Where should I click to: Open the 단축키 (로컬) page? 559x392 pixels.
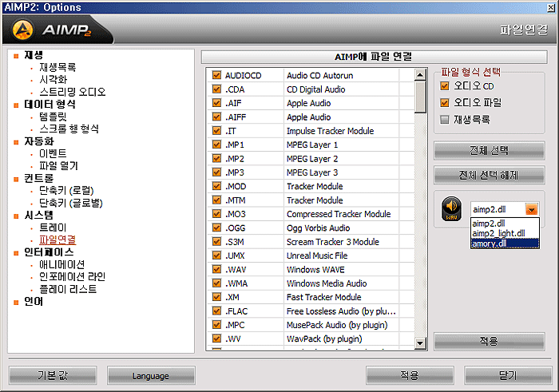[66, 191]
